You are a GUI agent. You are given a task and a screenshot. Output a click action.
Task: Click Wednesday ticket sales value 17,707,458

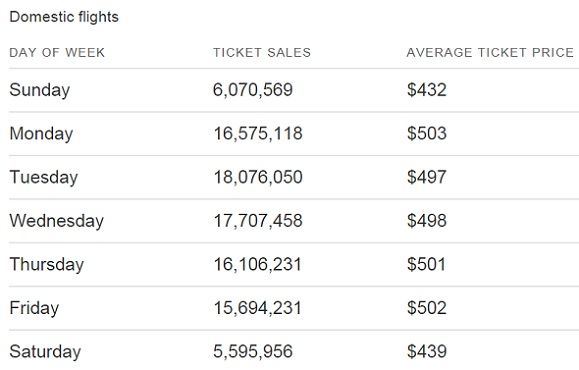click(258, 221)
